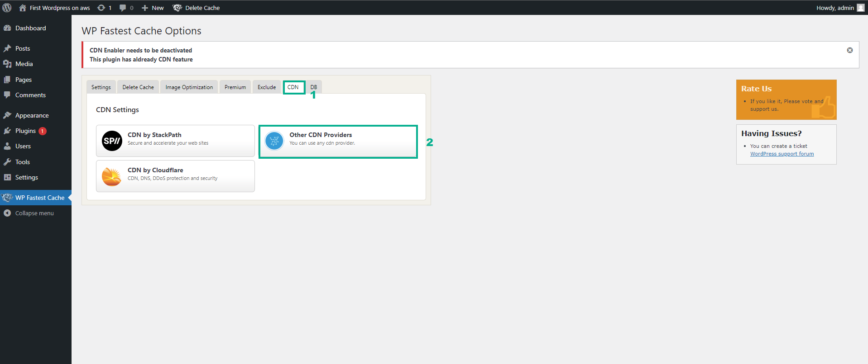Click 'Secure and accelerate your web sites' text

click(x=168, y=143)
